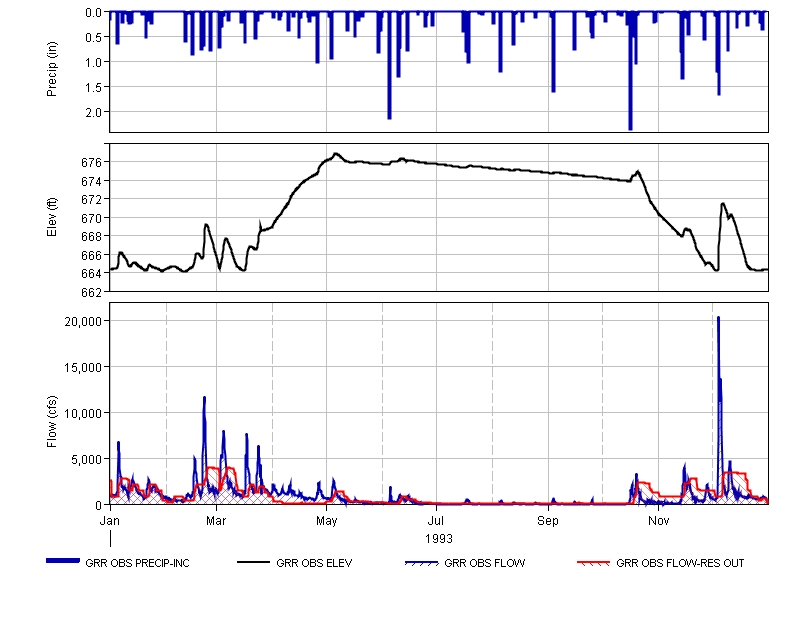Click the 1.5 precipitation tick label

coord(94,87)
